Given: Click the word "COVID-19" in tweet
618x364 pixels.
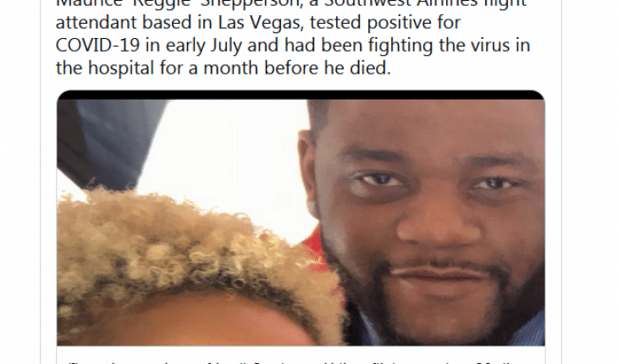Looking at the screenshot, I should tap(97, 45).
